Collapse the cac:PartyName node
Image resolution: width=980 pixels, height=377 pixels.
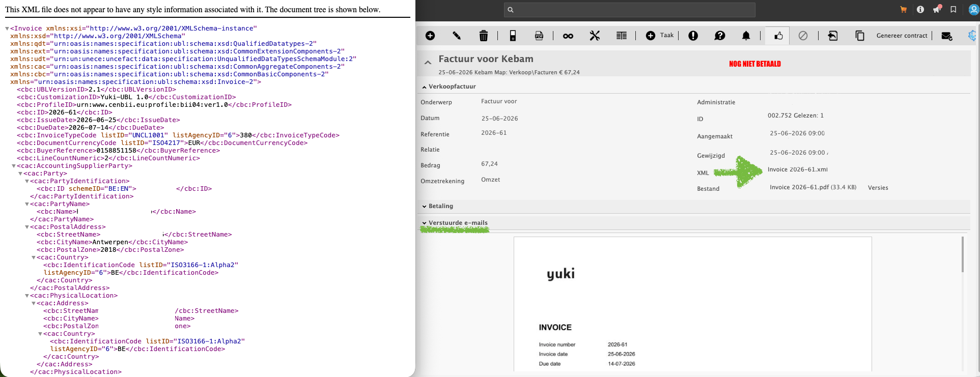tap(26, 204)
